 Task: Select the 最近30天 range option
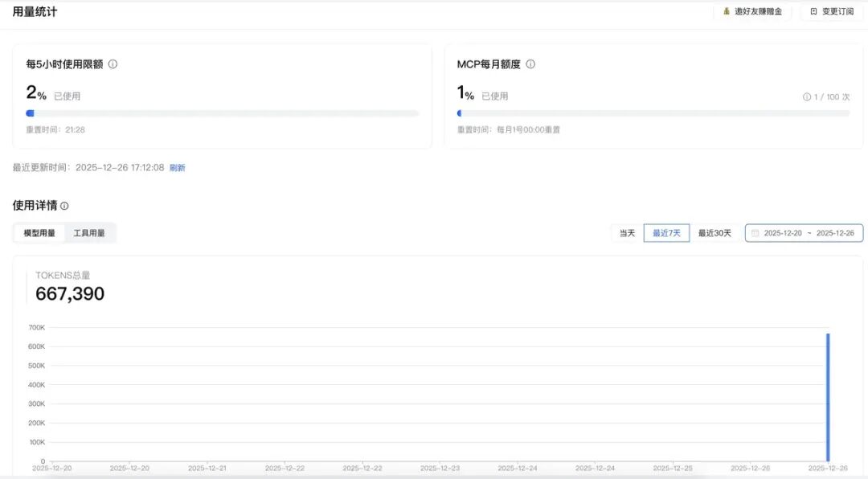pos(714,232)
